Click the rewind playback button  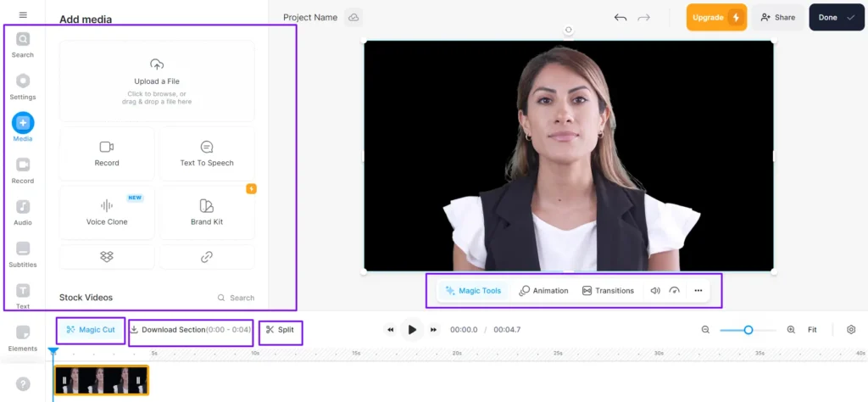point(390,330)
